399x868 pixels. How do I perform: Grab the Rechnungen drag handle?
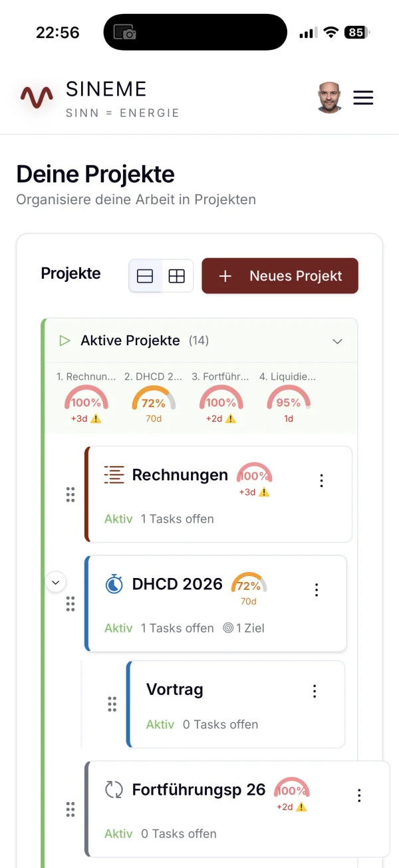(70, 495)
